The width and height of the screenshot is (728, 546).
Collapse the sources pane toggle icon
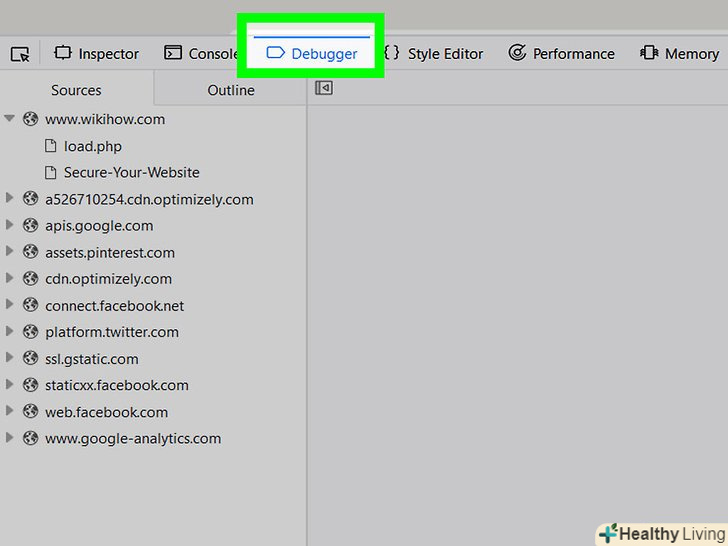(324, 88)
